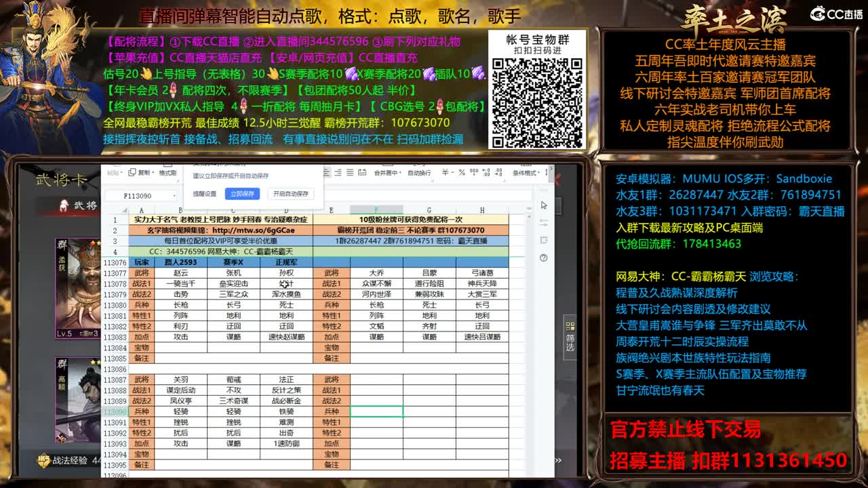Click cell containing 一骑当千

180,283
